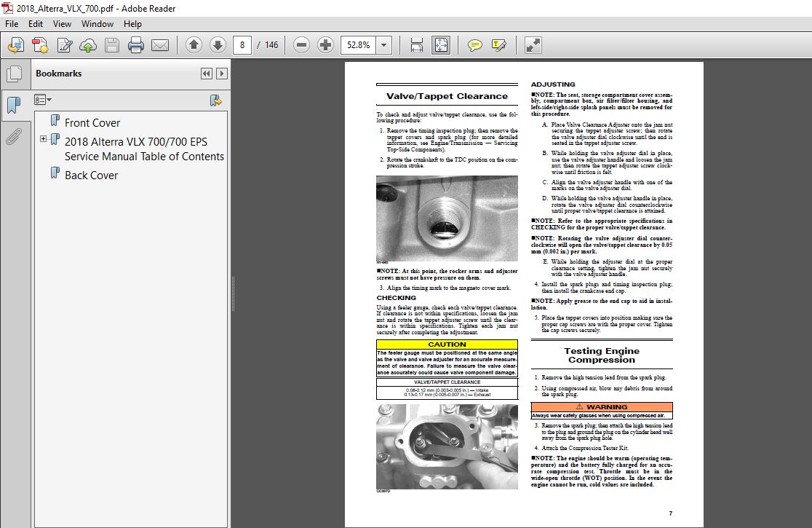
Task: Click the read mode expand icon
Action: click(533, 45)
